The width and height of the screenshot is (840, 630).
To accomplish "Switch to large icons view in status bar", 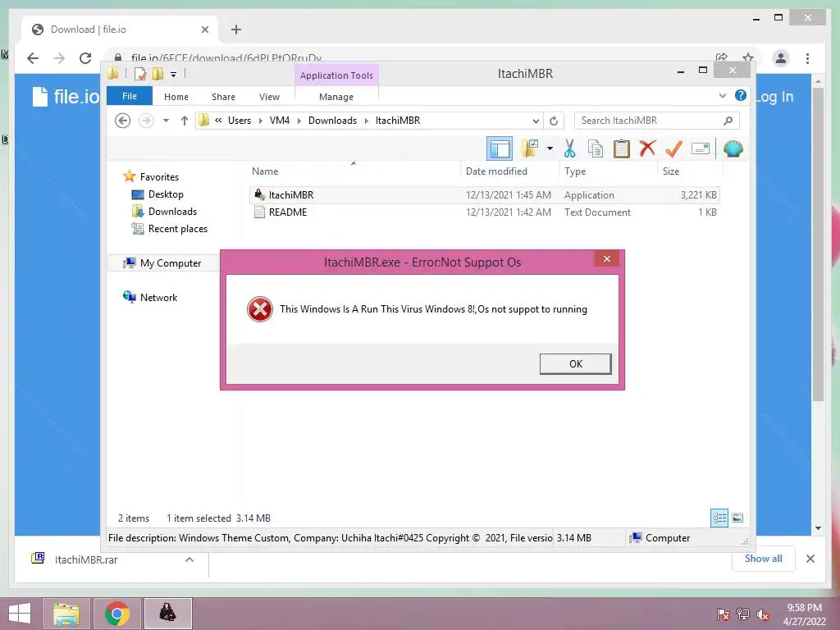I will 737,518.
